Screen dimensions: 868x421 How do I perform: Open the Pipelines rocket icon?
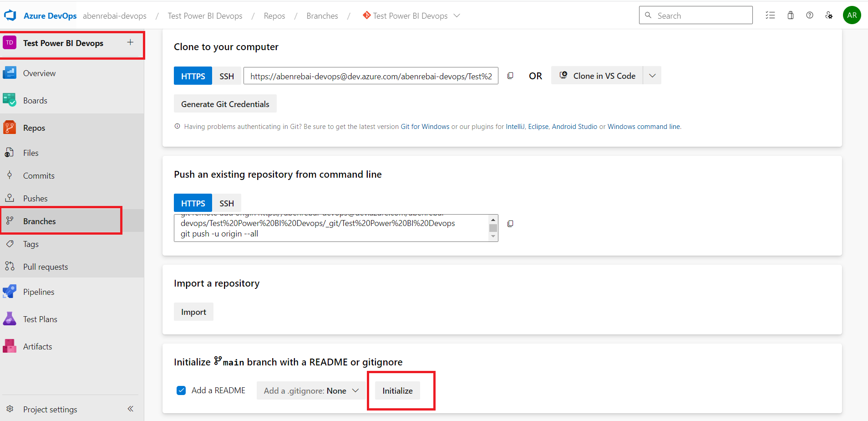click(10, 292)
